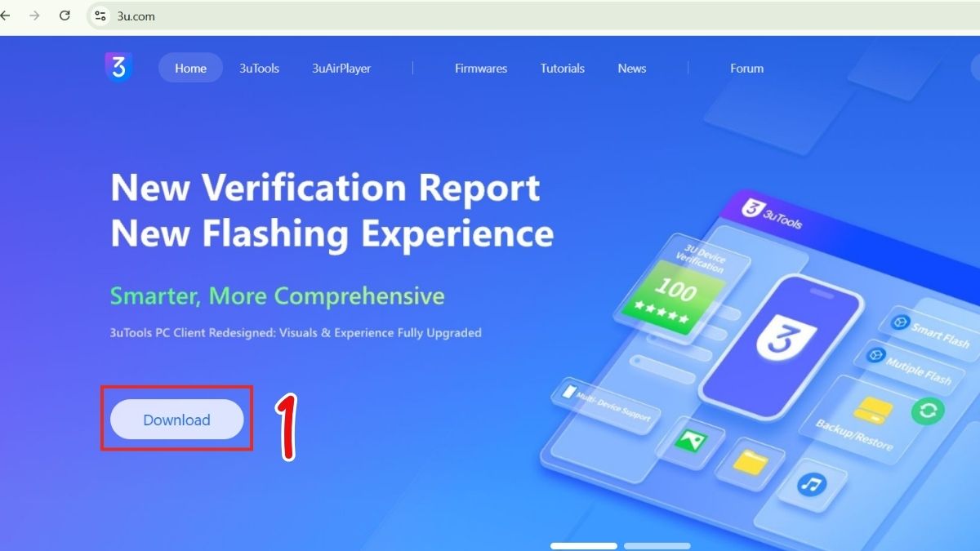This screenshot has height=551, width=980.
Task: Click the purple music note icon
Action: click(811, 484)
